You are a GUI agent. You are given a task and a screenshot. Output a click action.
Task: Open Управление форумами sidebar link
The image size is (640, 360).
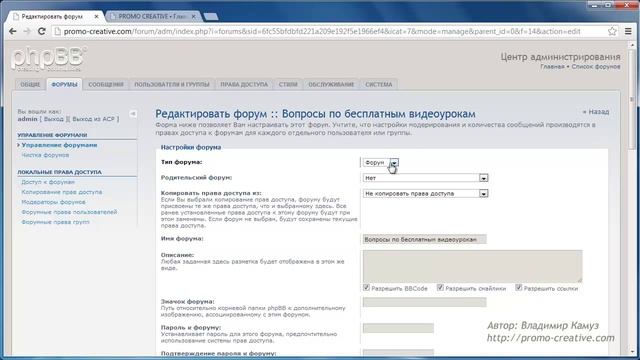point(60,145)
